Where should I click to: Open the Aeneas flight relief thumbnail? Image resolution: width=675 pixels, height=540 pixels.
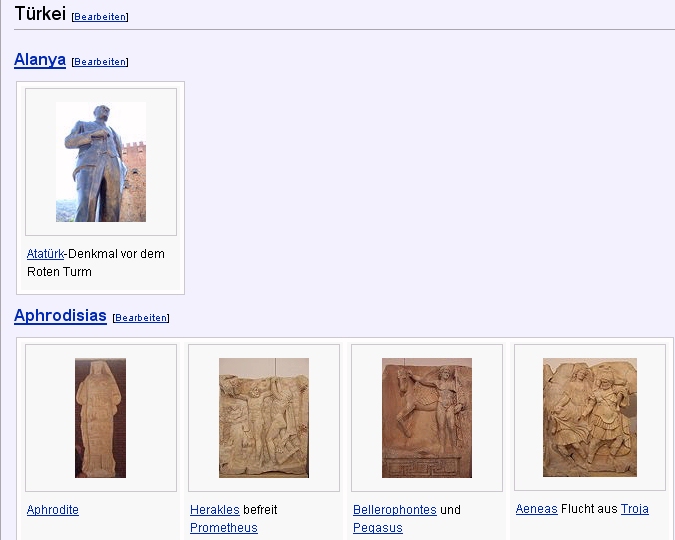(x=590, y=417)
